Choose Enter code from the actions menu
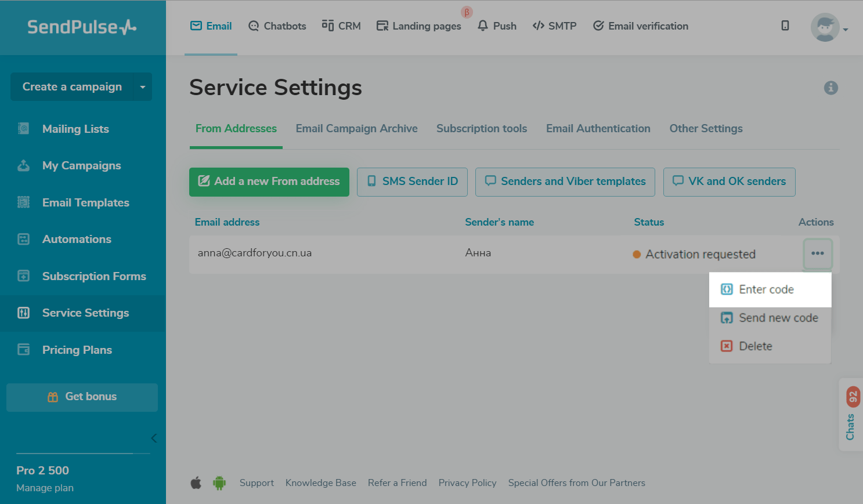The image size is (863, 504). (x=770, y=289)
